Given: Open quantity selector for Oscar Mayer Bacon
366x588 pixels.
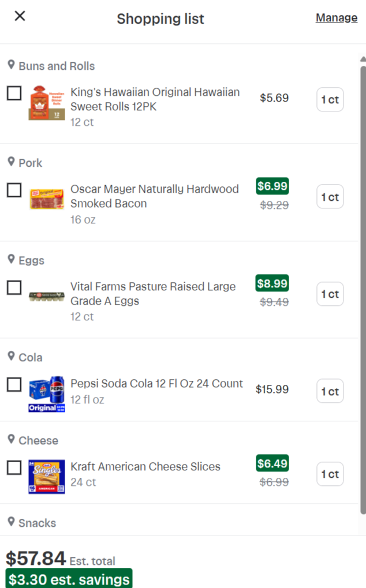Looking at the screenshot, I should (330, 197).
